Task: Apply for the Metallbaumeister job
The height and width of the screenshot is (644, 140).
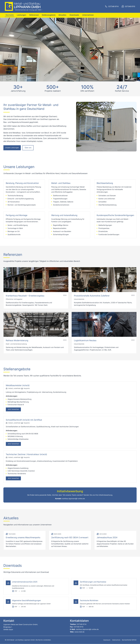Action: click(x=13, y=409)
